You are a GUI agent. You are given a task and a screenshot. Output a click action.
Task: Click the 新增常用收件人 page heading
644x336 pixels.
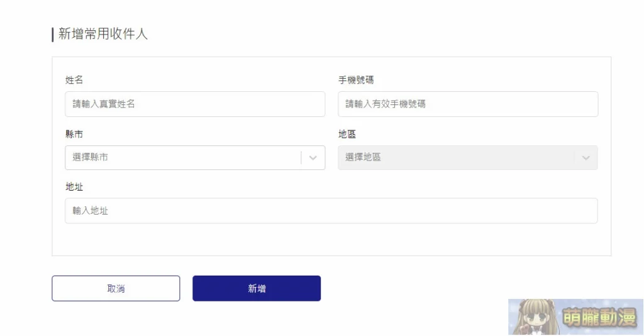(103, 34)
